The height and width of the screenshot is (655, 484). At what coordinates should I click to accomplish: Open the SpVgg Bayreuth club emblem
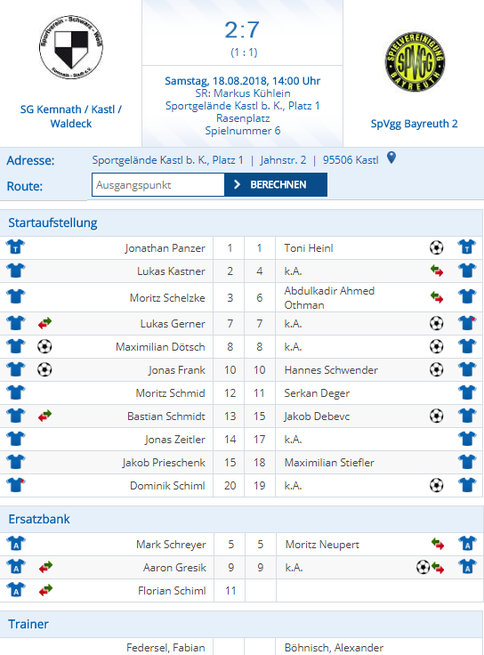pyautogui.click(x=415, y=61)
